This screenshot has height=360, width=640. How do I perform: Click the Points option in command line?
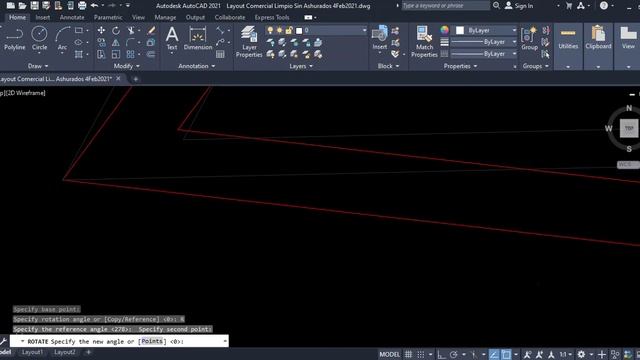pos(152,341)
